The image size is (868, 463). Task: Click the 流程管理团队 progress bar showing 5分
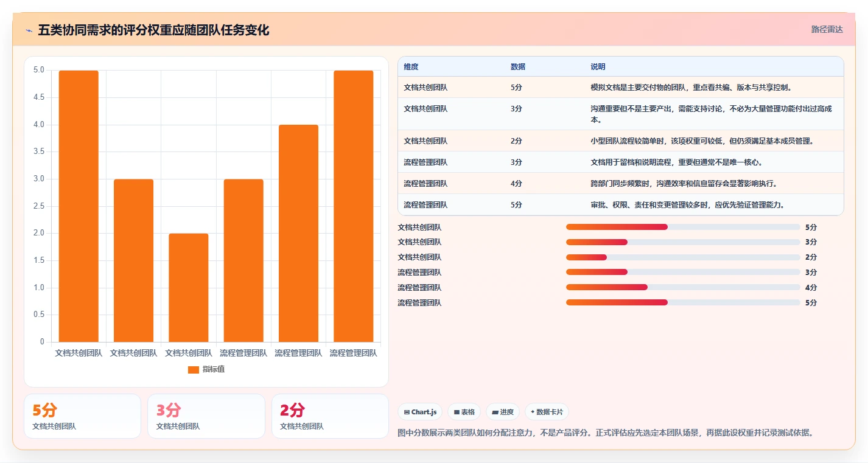click(683, 302)
